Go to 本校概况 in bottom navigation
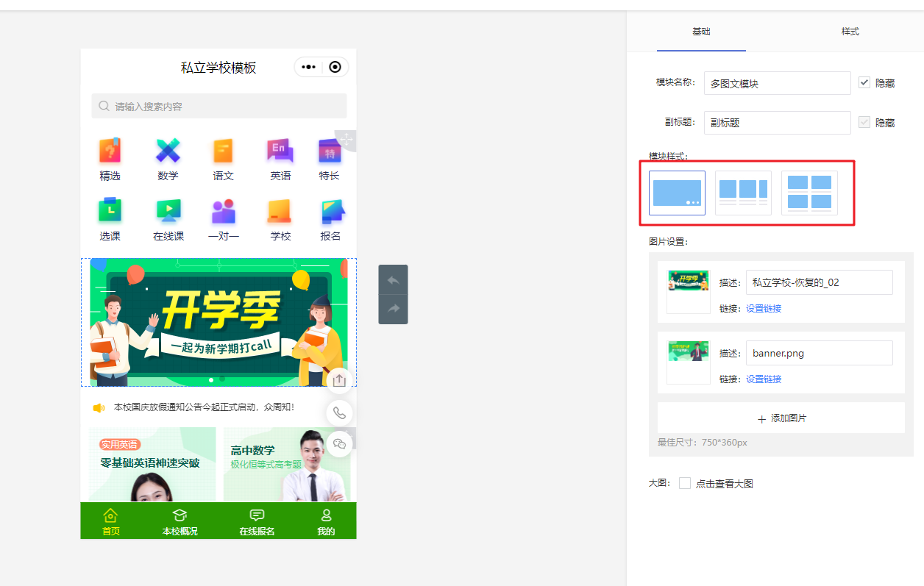 point(180,521)
